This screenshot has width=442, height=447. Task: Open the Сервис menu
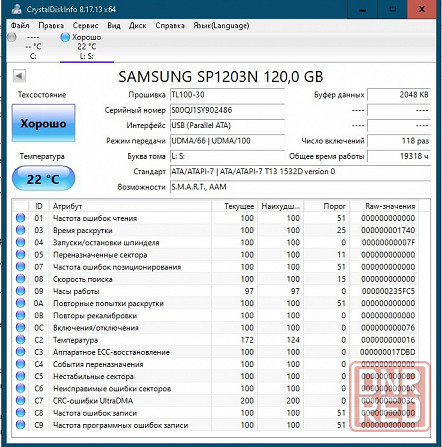pos(85,26)
